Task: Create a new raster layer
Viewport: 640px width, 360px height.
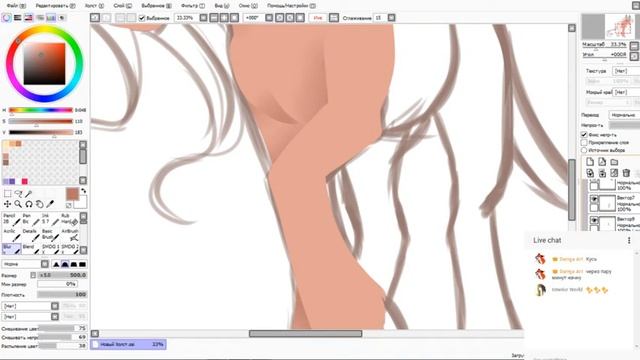Action: pyautogui.click(x=590, y=162)
